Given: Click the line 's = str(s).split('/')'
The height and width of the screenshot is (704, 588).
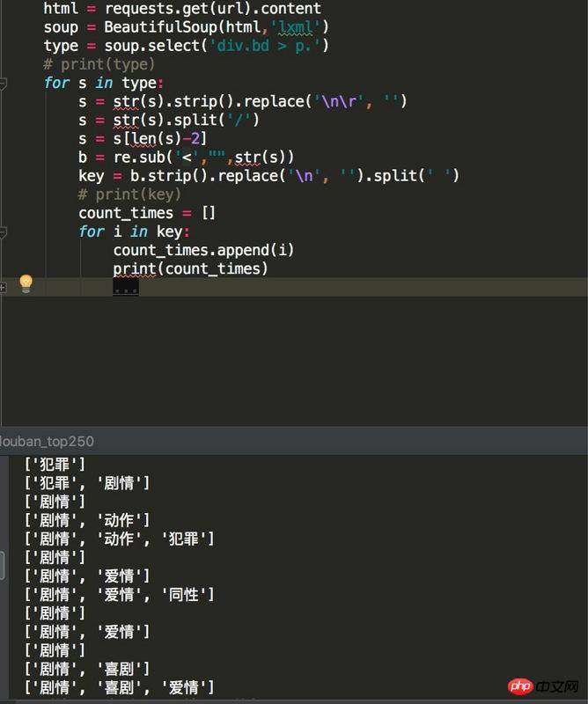Looking at the screenshot, I should click(x=169, y=121).
